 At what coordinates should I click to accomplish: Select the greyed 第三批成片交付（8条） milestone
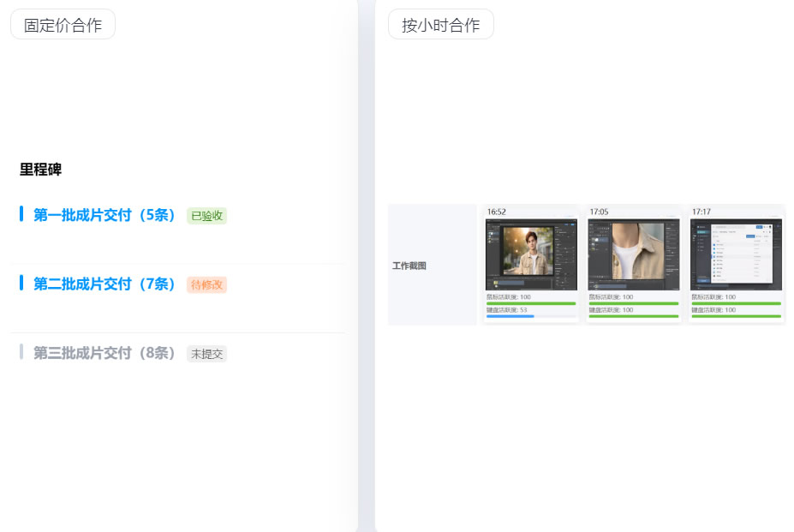pos(104,353)
